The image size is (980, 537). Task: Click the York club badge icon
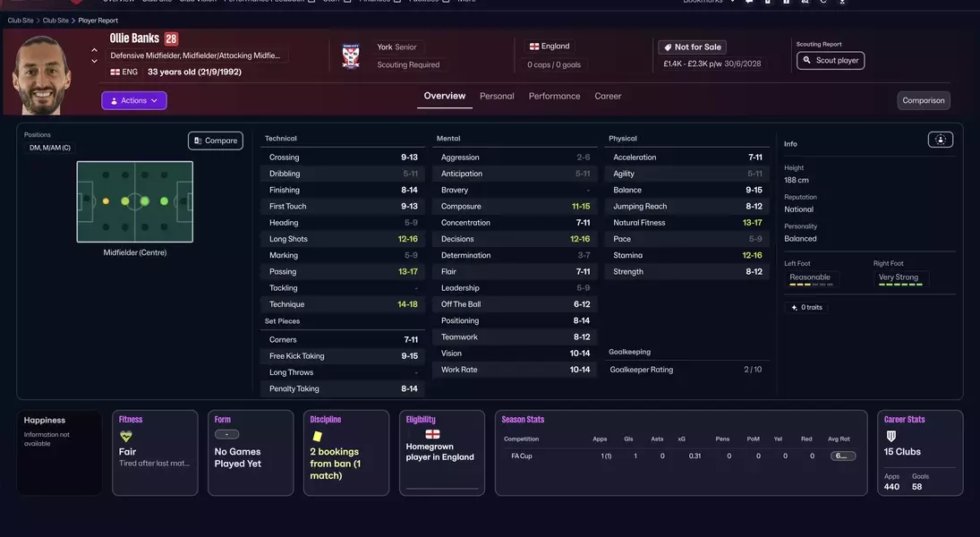pos(351,55)
